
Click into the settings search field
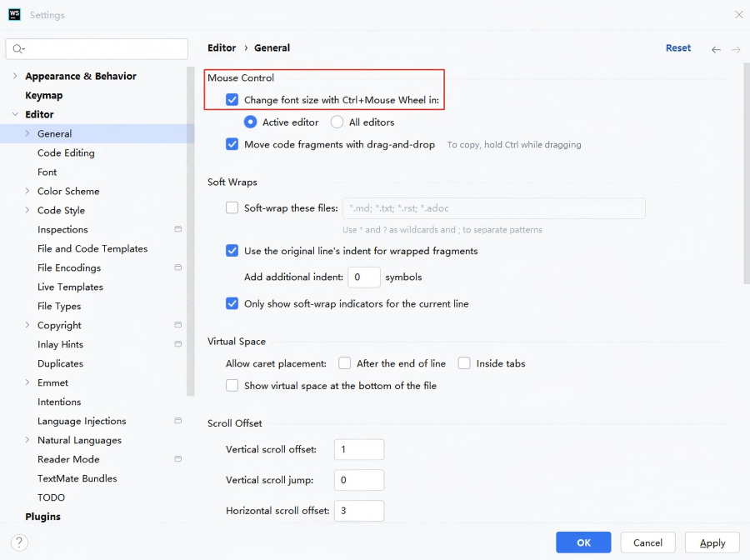[97, 49]
